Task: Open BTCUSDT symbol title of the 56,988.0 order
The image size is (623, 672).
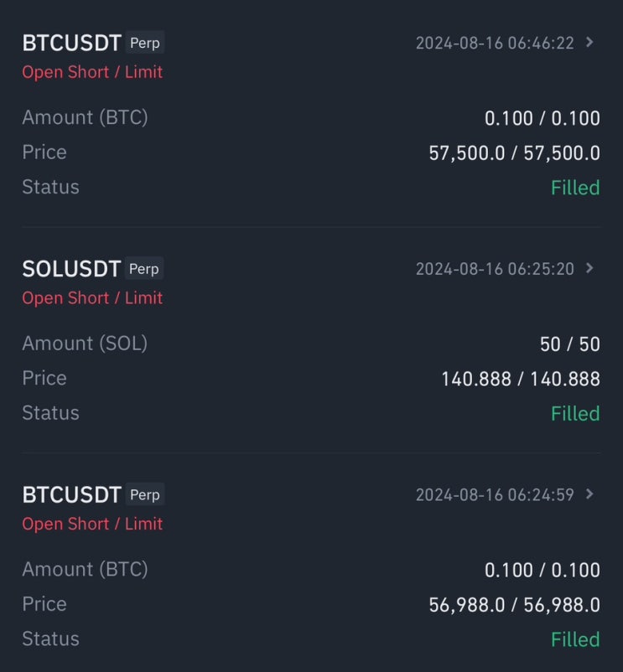Action: coord(72,494)
